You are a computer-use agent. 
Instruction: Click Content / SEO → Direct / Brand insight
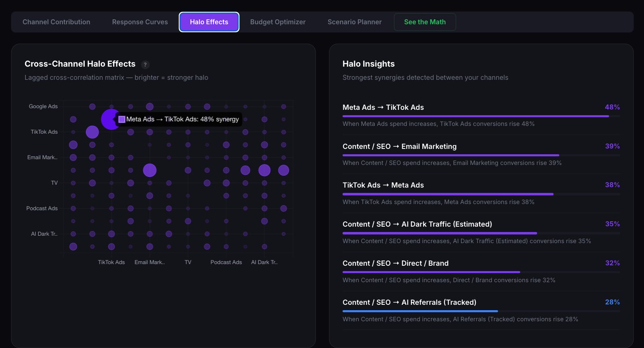pyautogui.click(x=396, y=263)
